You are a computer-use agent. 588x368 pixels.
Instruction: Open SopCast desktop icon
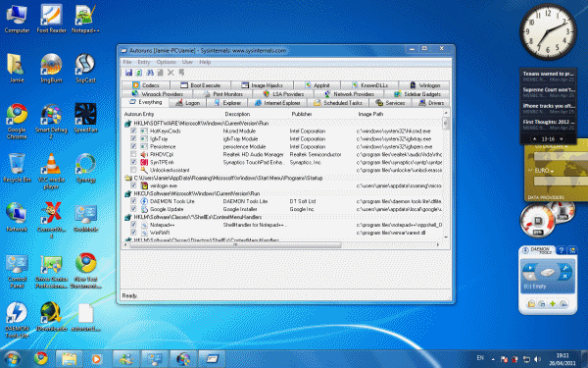pyautogui.click(x=85, y=69)
